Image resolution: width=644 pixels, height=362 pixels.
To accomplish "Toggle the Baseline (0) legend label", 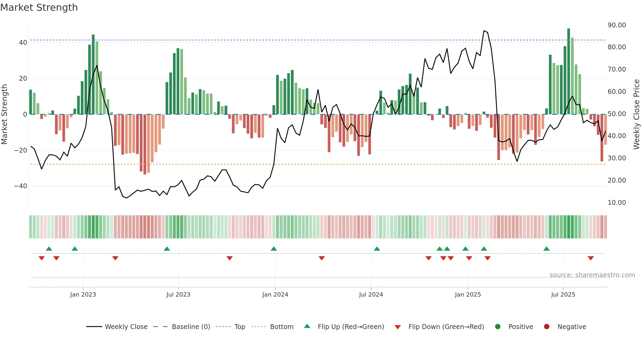I will point(191,327).
